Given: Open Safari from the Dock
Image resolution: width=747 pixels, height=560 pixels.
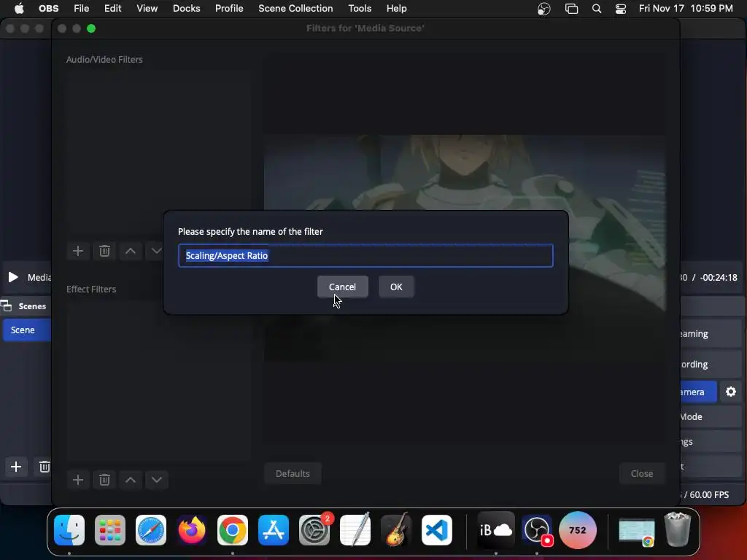Looking at the screenshot, I should point(151,530).
